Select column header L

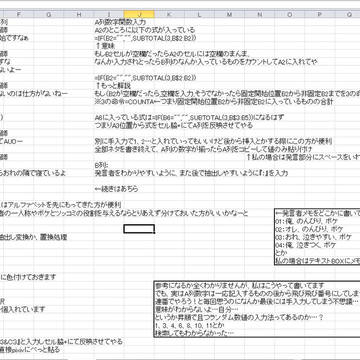click(x=199, y=14)
